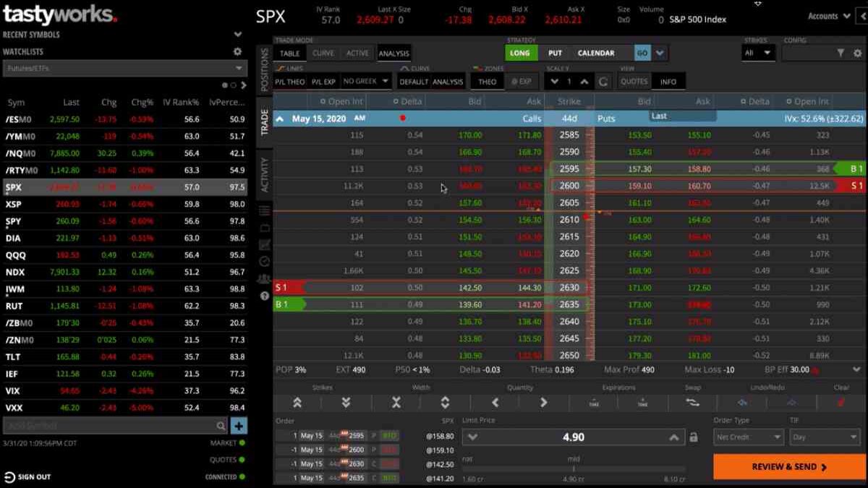Decrease quantity with the left arrow icon
The height and width of the screenshot is (488, 868).
pos(494,402)
